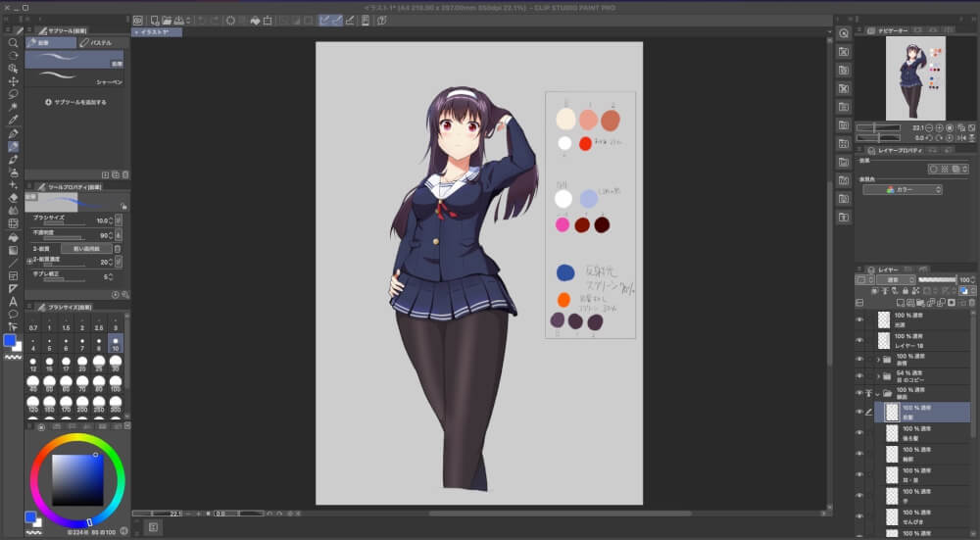The image size is (980, 540).
Task: Pick the Lasso selection tool
Action: [x=13, y=94]
